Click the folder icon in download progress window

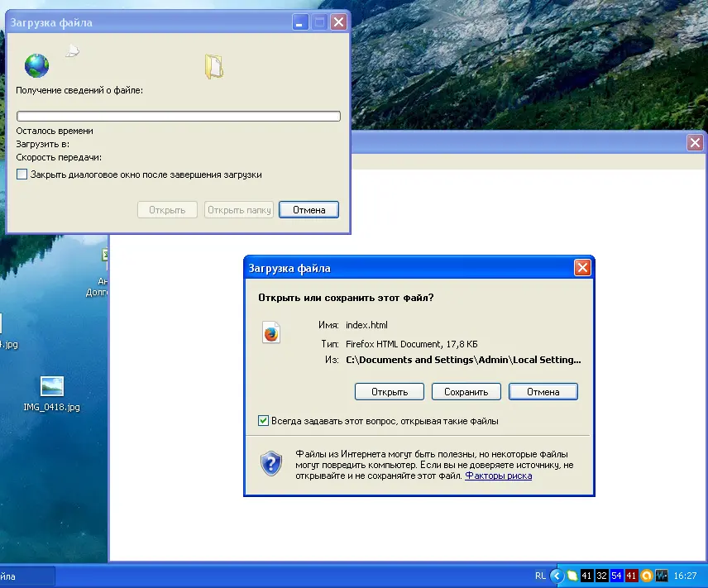point(214,66)
